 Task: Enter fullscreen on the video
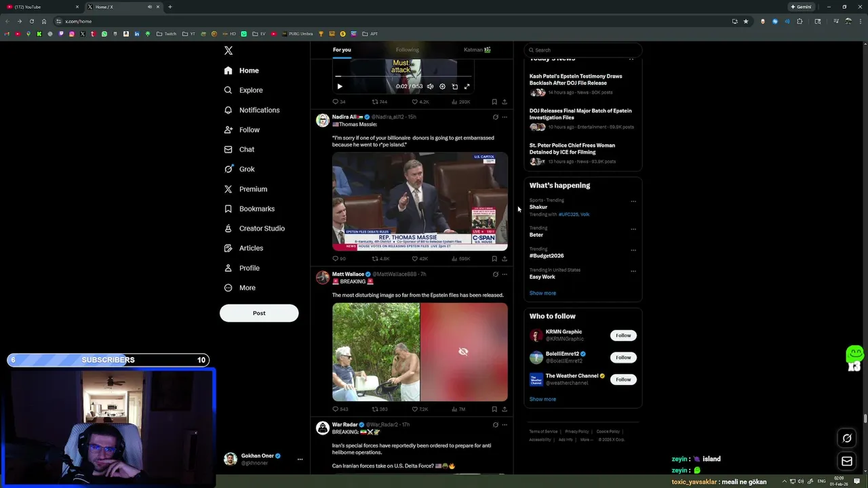point(467,86)
